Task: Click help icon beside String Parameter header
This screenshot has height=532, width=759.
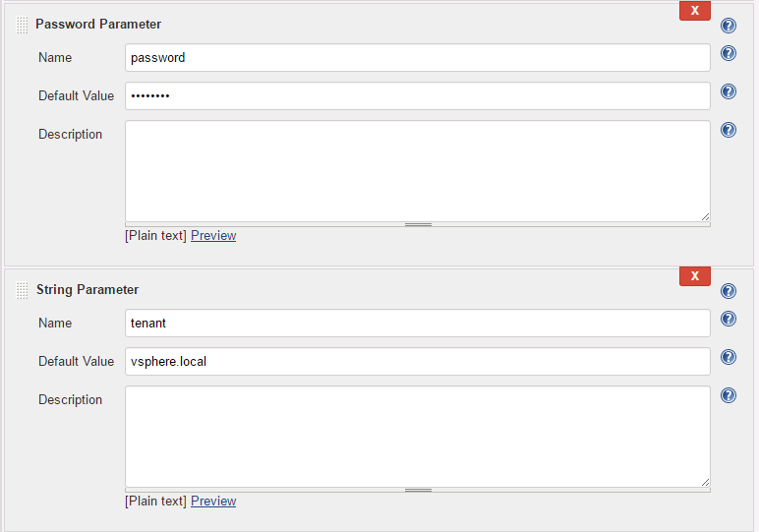Action: coord(729,291)
